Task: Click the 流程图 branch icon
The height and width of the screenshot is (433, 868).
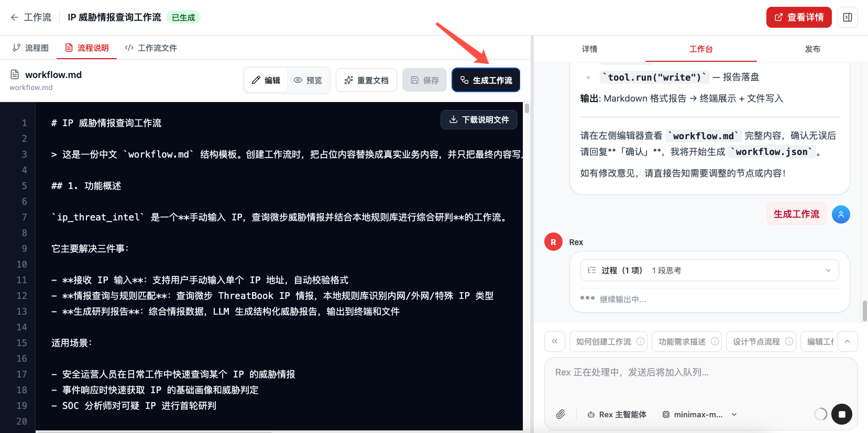Action: tap(17, 48)
